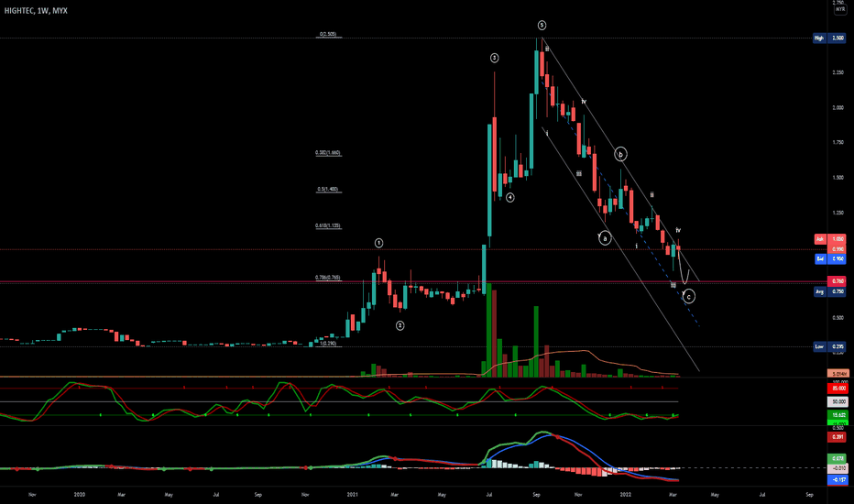Select circled wave 4 marker
Screen dimensions: 854x504
click(x=509, y=198)
